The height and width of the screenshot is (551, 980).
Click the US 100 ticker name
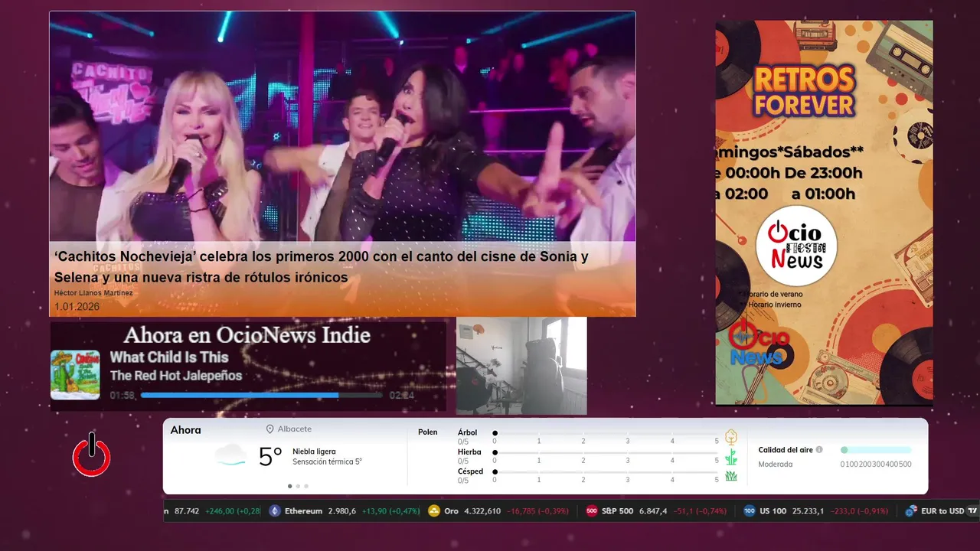[773, 511]
